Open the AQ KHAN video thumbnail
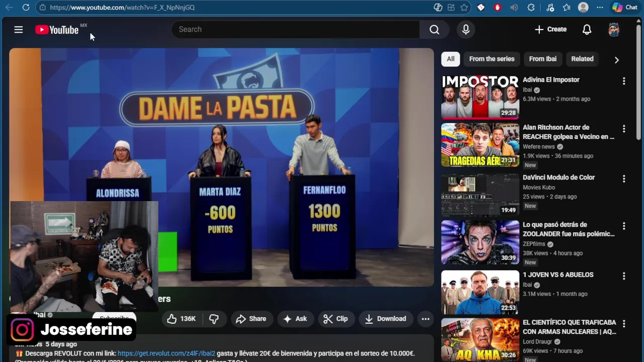The height and width of the screenshot is (362, 644). coord(480,340)
